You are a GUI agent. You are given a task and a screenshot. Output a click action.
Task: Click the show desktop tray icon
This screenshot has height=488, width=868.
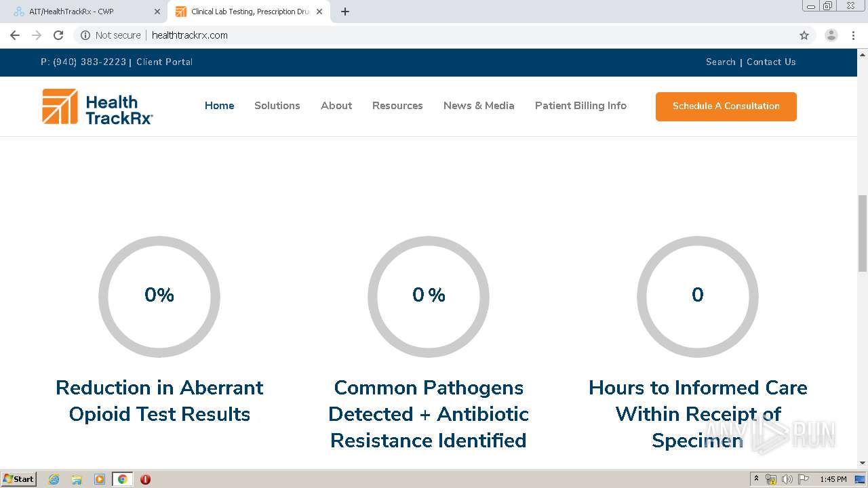click(x=860, y=479)
